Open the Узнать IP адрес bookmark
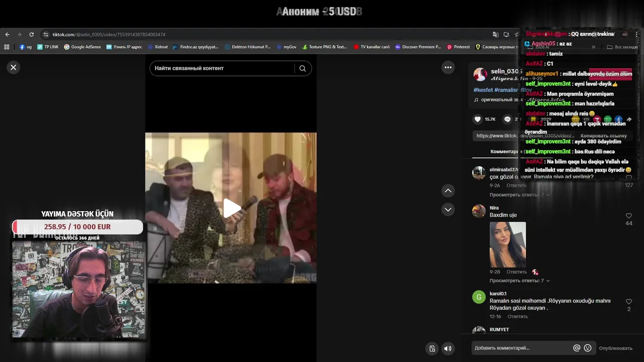This screenshot has height=362, width=644. [124, 47]
